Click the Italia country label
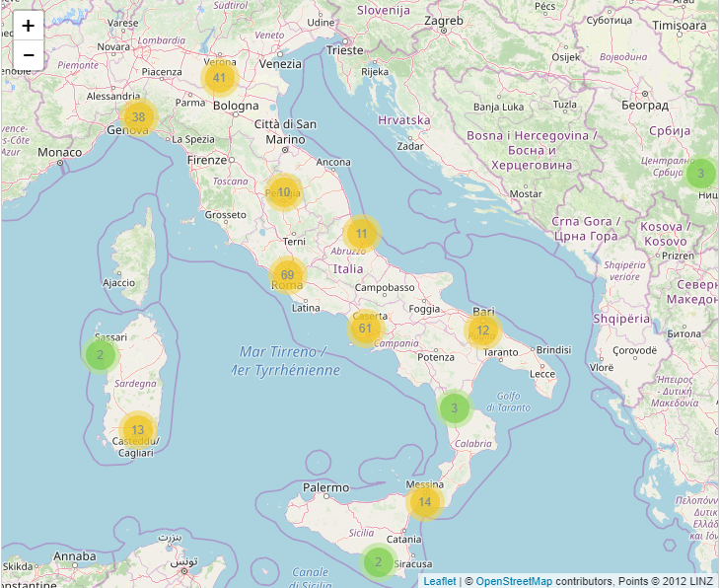 pos(347,268)
